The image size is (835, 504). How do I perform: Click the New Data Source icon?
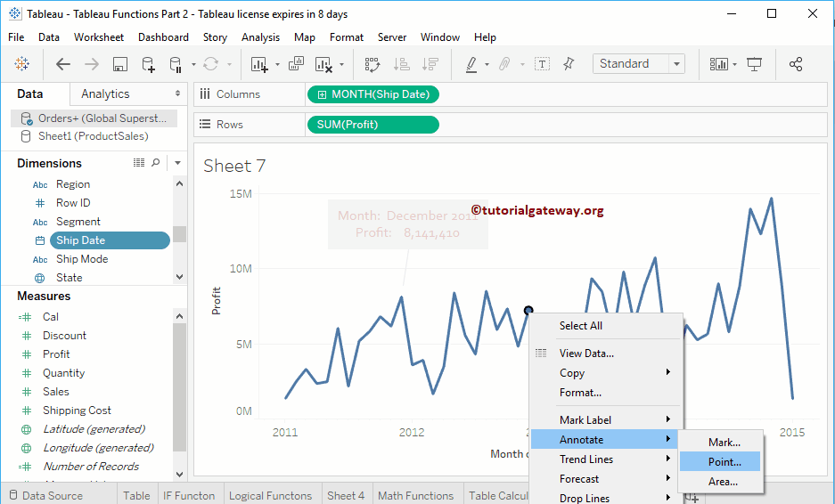point(149,64)
